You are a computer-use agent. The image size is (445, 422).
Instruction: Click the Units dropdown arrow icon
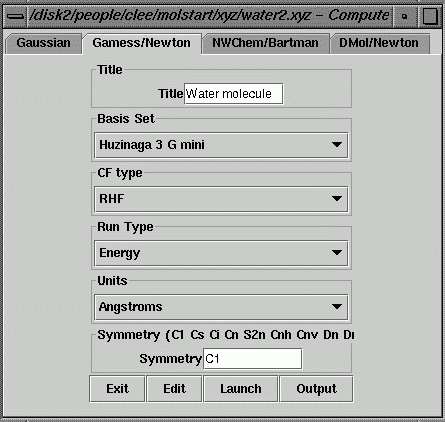[337, 307]
